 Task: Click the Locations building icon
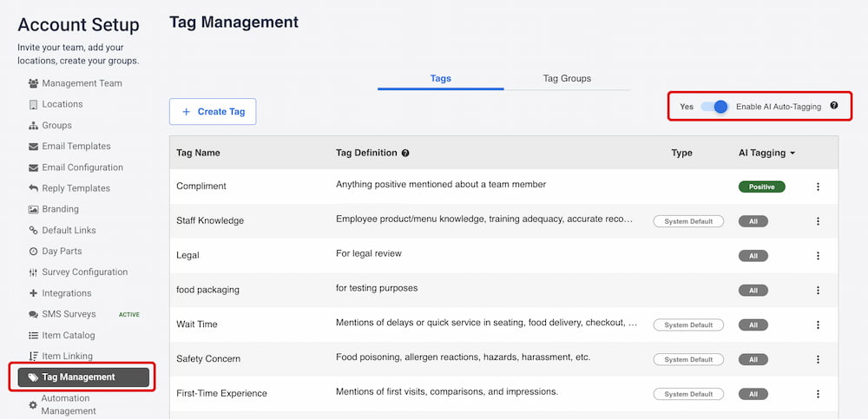[x=33, y=105]
